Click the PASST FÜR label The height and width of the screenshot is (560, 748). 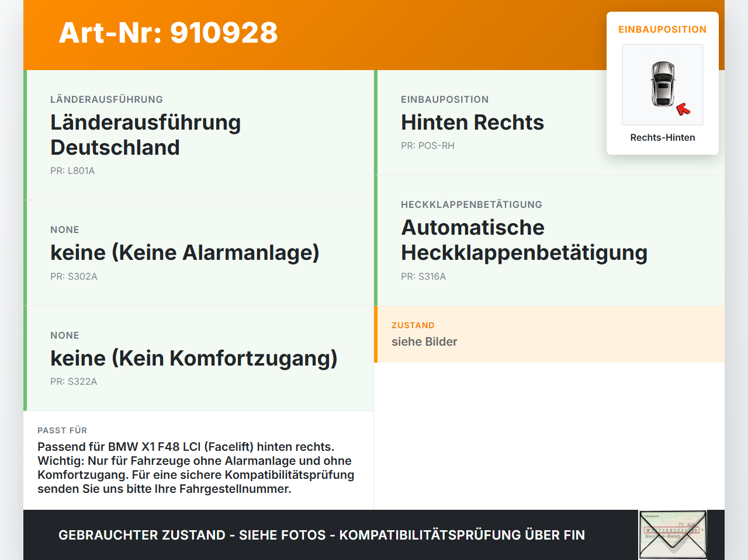62,430
